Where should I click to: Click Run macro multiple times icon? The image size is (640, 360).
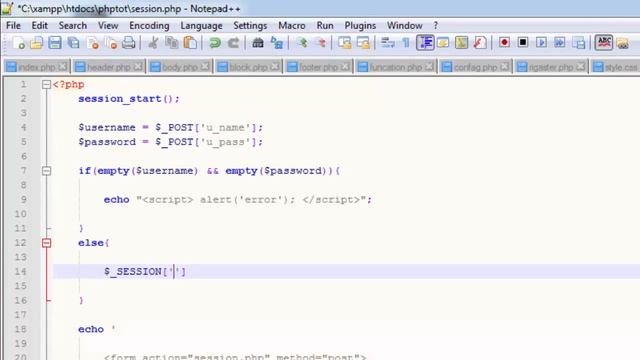pyautogui.click(x=560, y=42)
